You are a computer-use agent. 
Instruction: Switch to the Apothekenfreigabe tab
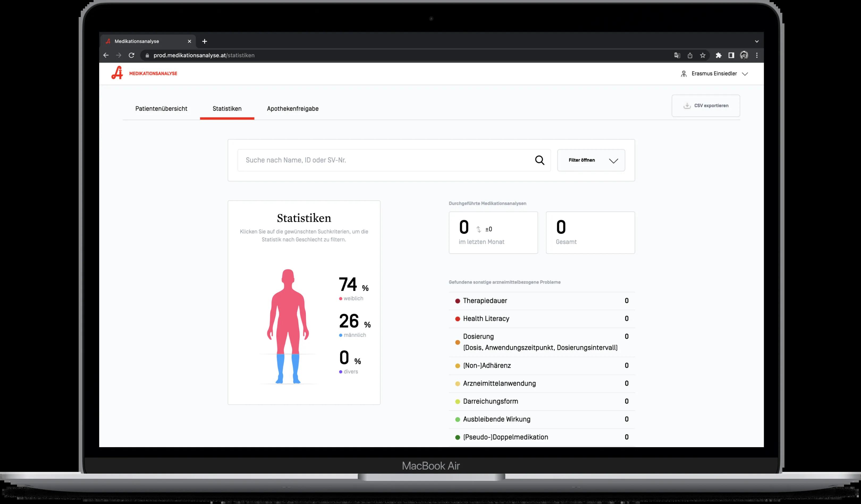(x=293, y=109)
